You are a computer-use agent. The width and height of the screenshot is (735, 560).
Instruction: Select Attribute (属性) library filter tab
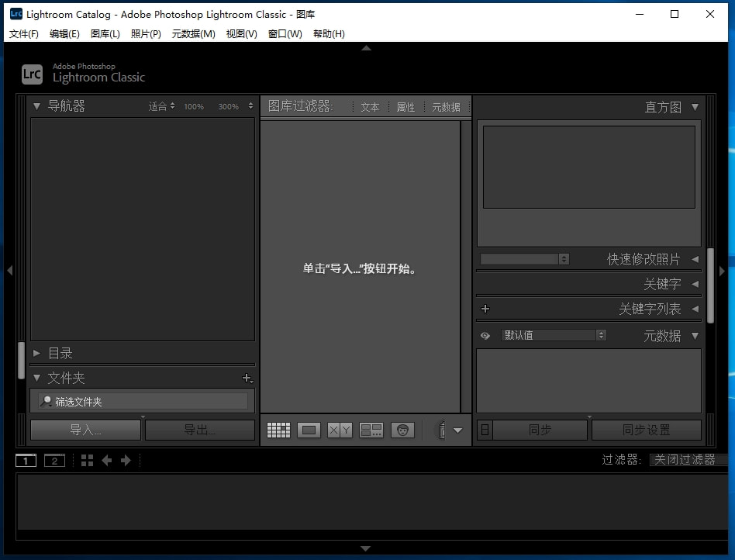[x=405, y=107]
